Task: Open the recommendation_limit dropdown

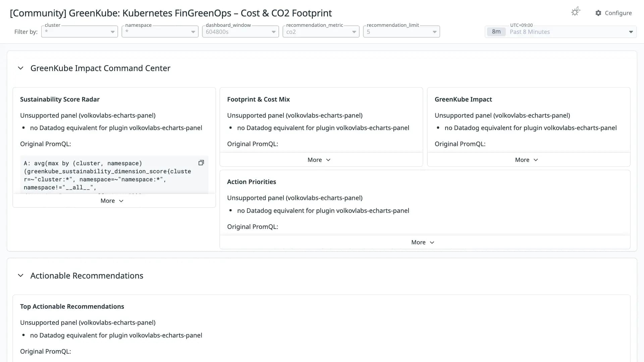Action: 401,32
